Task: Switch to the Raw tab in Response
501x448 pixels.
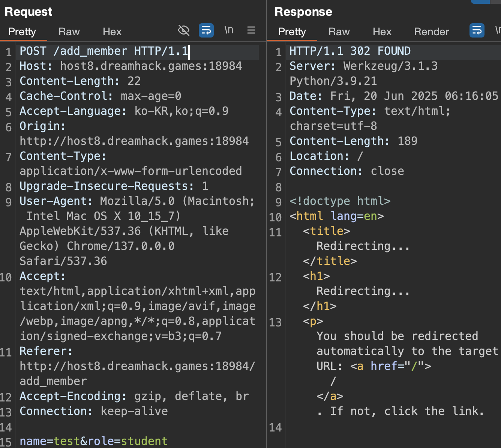Action: [339, 32]
